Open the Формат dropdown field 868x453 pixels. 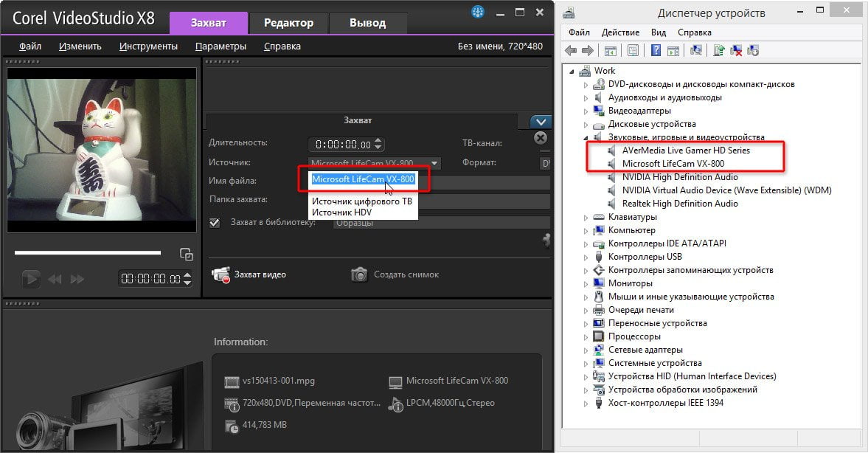pos(545,163)
